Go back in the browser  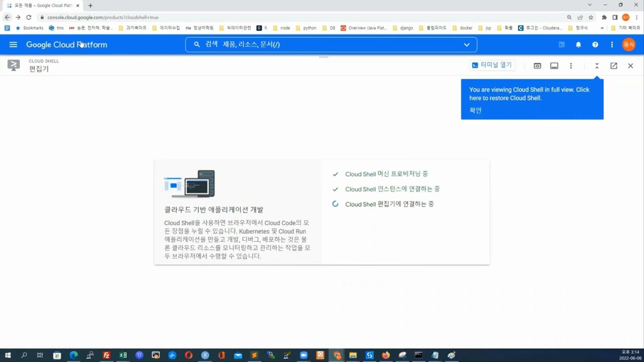(x=7, y=17)
